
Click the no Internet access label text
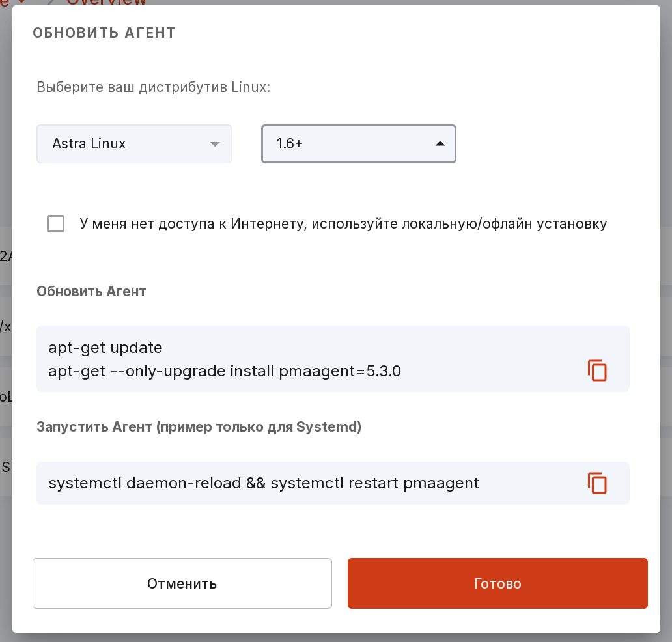(343, 224)
